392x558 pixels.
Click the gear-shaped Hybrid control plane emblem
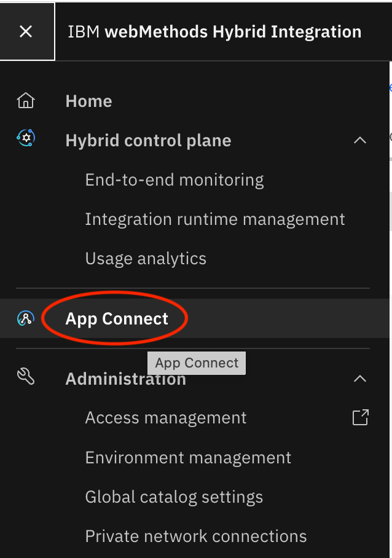26,138
